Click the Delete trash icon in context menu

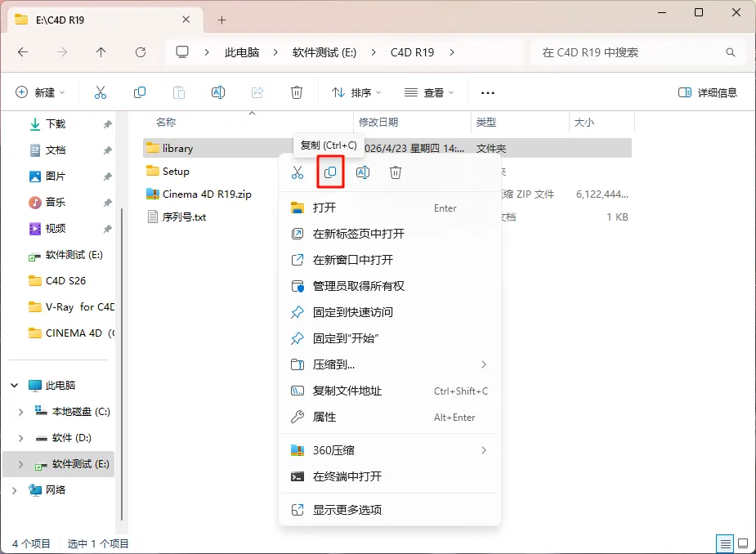396,172
